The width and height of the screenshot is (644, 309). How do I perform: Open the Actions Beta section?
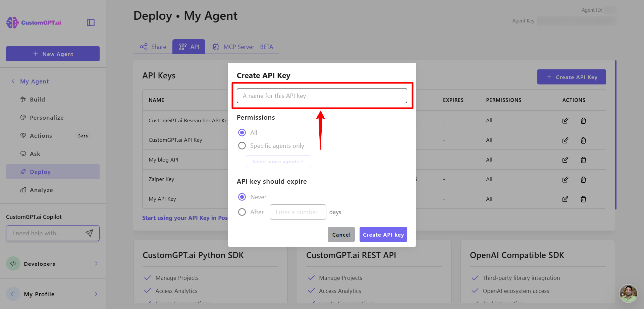tap(53, 136)
